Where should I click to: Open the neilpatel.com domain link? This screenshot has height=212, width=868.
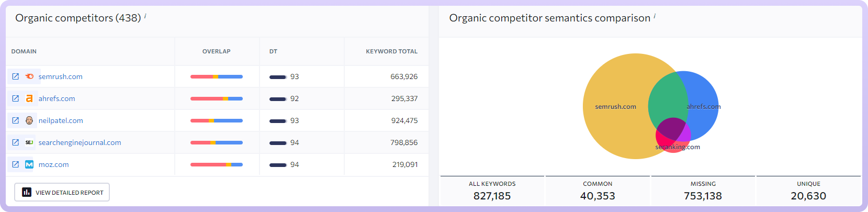pyautogui.click(x=61, y=120)
